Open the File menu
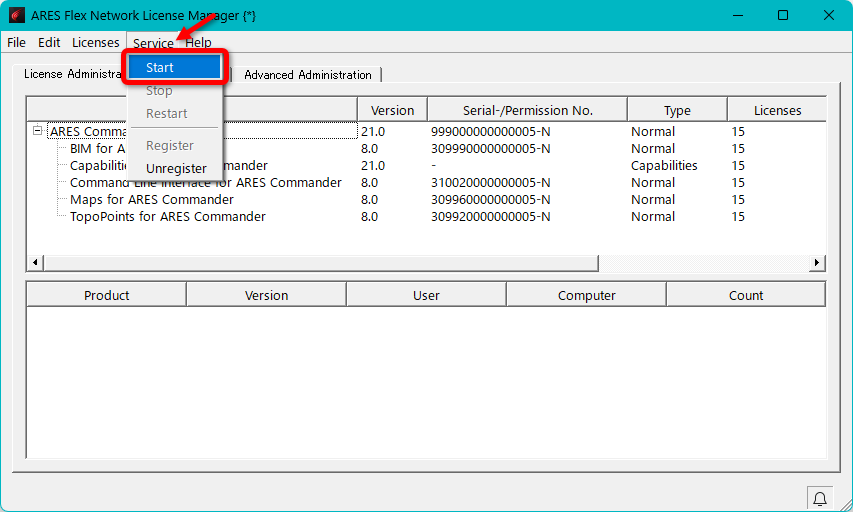The width and height of the screenshot is (853, 512). 16,42
